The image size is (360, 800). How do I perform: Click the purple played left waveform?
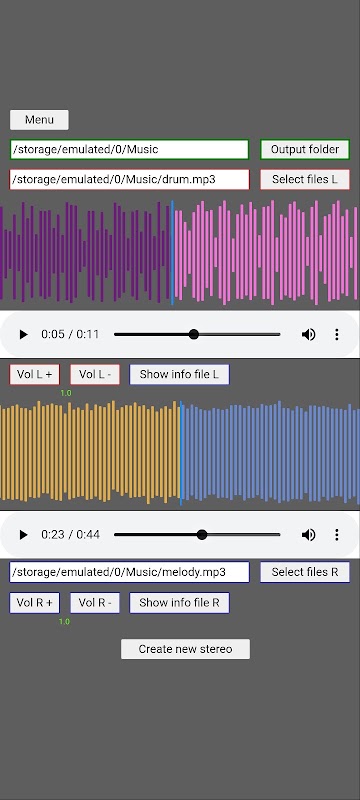(x=85, y=253)
